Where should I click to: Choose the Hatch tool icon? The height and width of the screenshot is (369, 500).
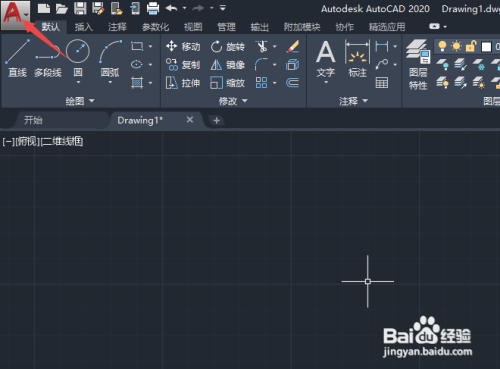(137, 82)
